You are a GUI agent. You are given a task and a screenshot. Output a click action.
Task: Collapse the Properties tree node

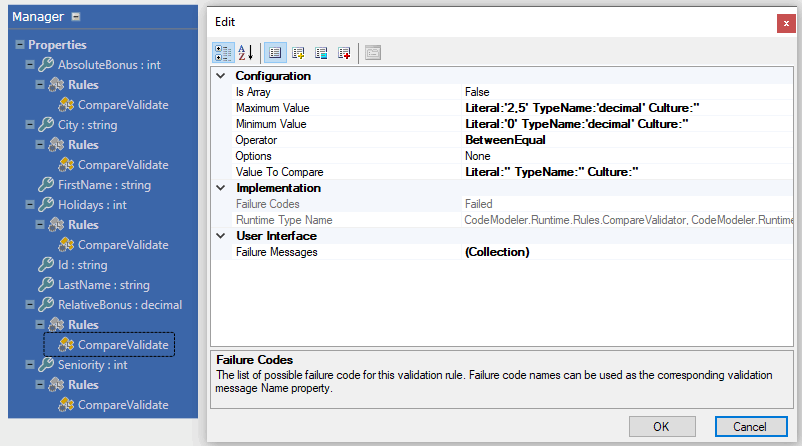coord(20,44)
